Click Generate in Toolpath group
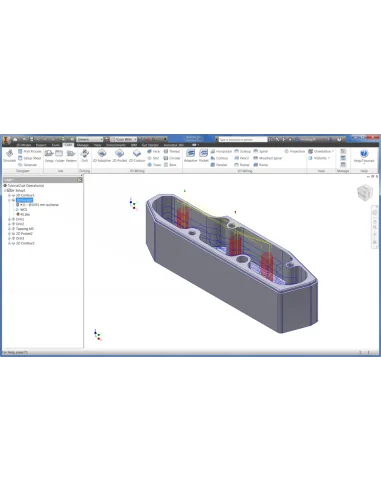 pos(28,165)
